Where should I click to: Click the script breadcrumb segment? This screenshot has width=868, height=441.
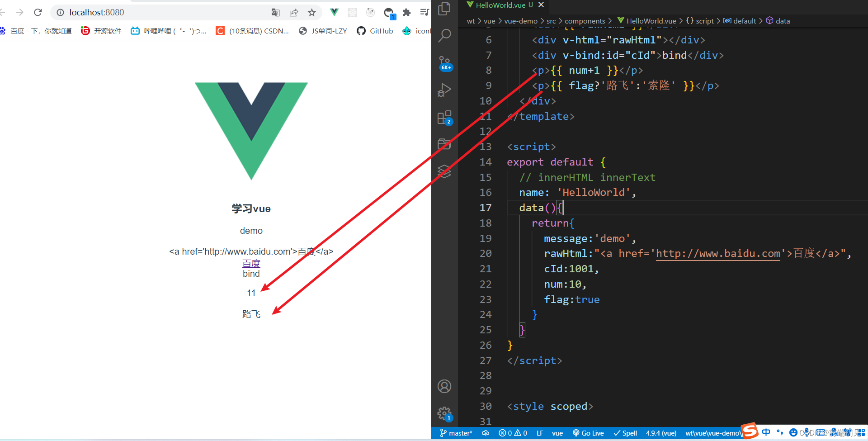pyautogui.click(x=700, y=21)
